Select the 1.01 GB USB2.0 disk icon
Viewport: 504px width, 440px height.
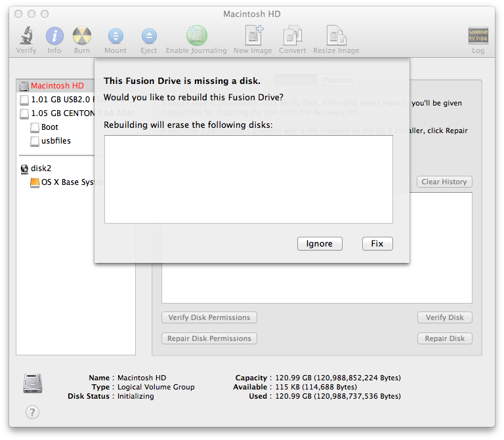(24, 100)
